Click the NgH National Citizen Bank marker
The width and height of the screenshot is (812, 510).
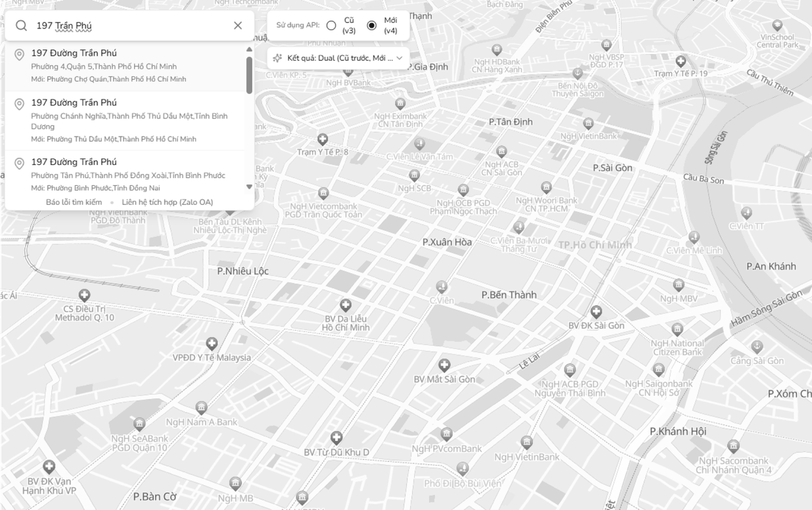[678, 330]
